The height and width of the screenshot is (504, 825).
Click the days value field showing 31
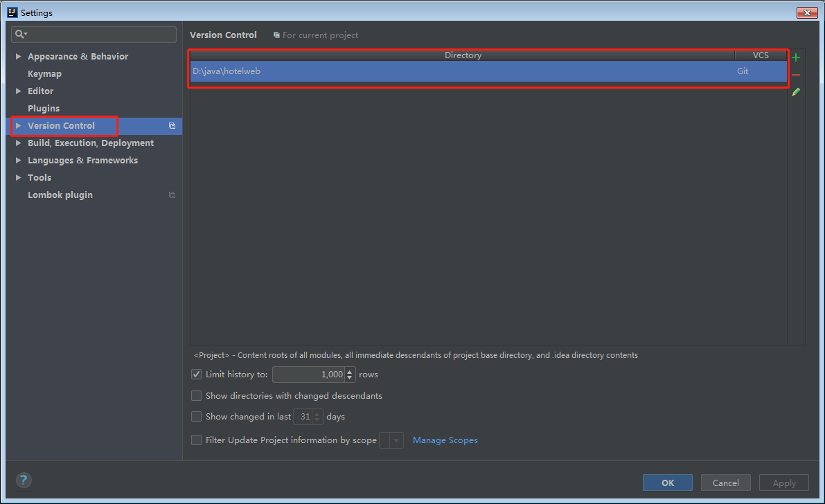303,417
